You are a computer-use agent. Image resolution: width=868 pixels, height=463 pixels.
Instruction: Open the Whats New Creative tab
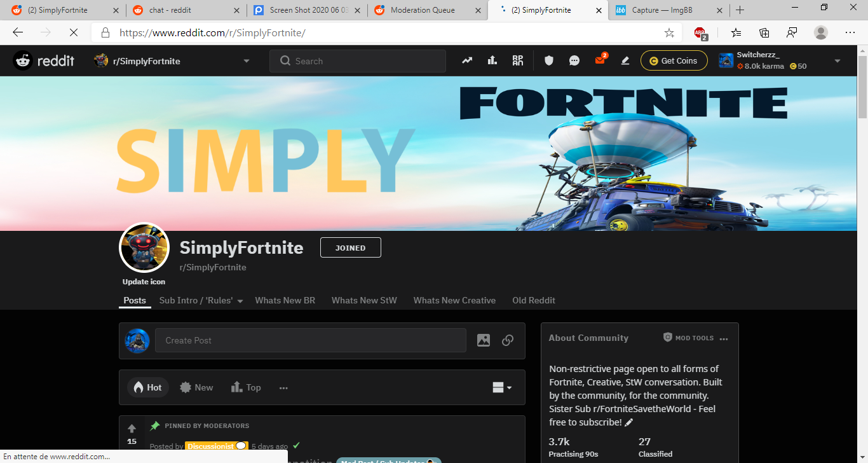coord(454,300)
